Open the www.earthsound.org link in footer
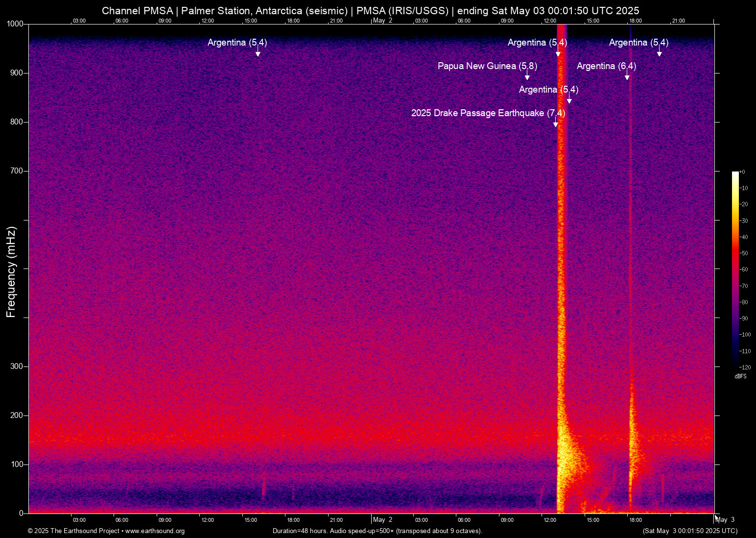 (155, 531)
